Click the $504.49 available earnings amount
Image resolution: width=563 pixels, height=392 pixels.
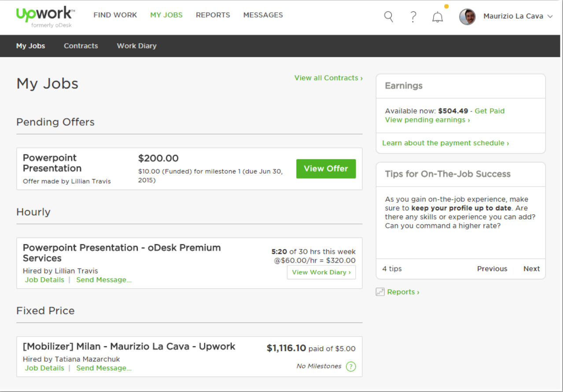coord(453,111)
